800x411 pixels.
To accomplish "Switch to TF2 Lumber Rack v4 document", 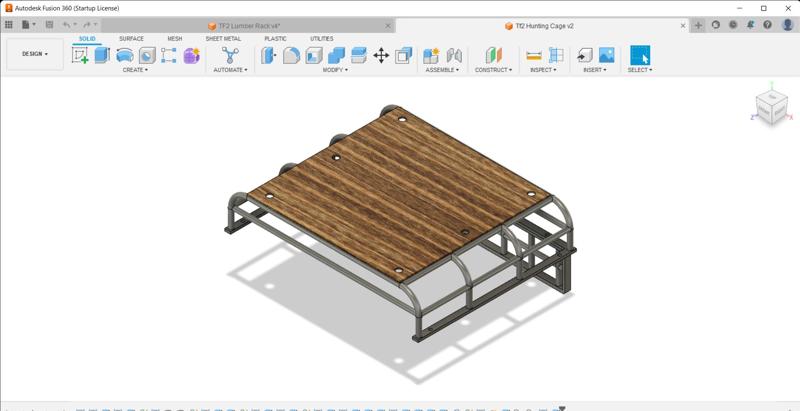I will [x=249, y=26].
